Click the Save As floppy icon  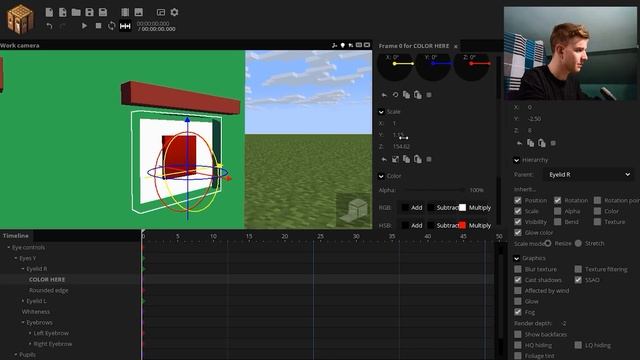(103, 12)
